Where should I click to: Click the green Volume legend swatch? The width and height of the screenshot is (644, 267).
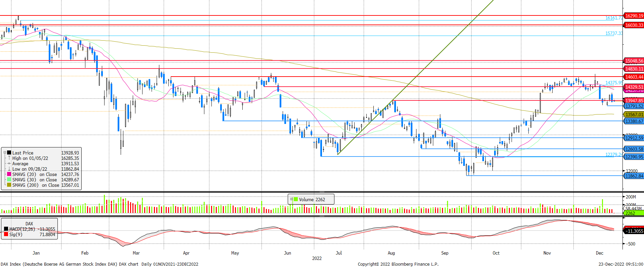coord(296,199)
